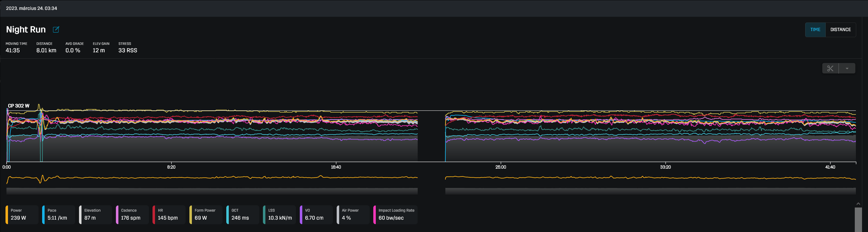Toggle VO 6.70 cm chip
This screenshot has height=232, width=868.
[316, 214]
